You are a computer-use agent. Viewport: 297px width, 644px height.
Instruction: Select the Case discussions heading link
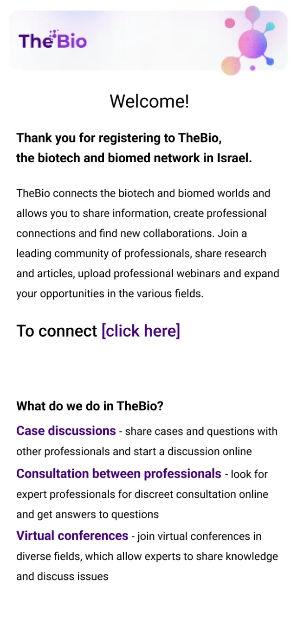tap(66, 431)
